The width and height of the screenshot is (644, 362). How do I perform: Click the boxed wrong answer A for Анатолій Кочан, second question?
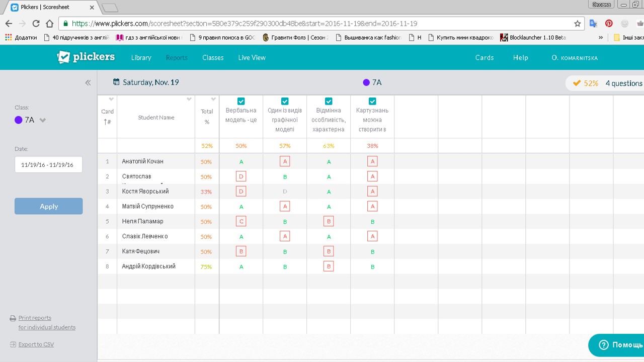[x=285, y=161]
